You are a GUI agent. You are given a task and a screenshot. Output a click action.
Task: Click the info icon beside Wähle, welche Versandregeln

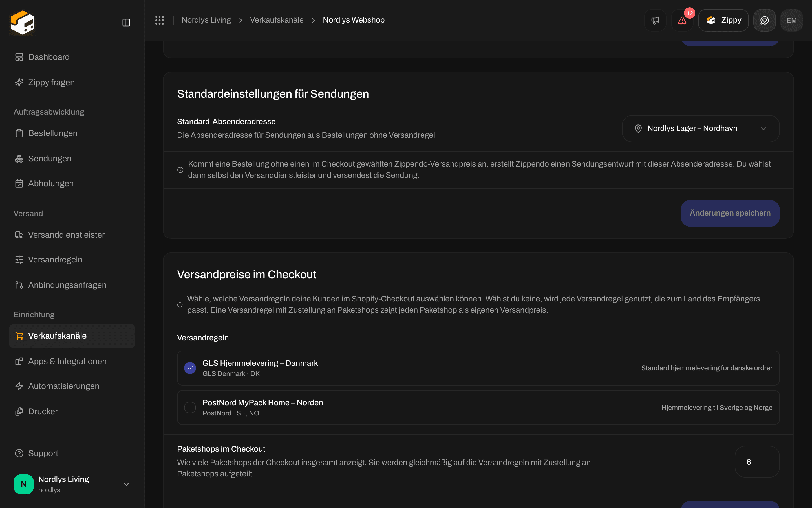(x=180, y=305)
